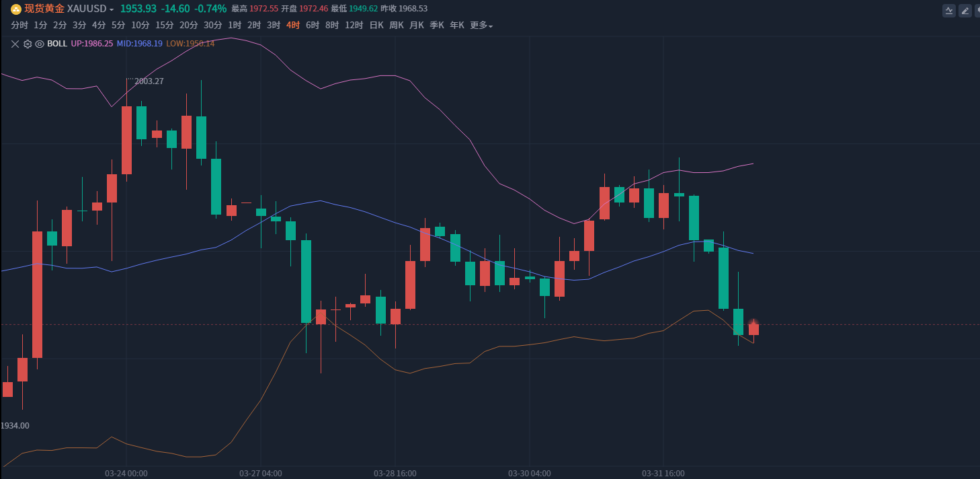Switch to the 日K daily chart
This screenshot has height=479, width=980.
click(376, 26)
